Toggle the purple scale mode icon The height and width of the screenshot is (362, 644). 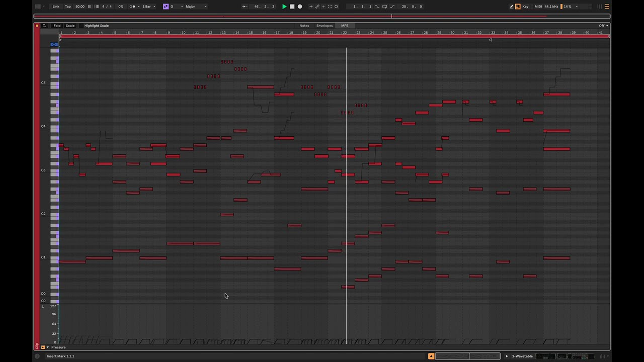[166, 7]
